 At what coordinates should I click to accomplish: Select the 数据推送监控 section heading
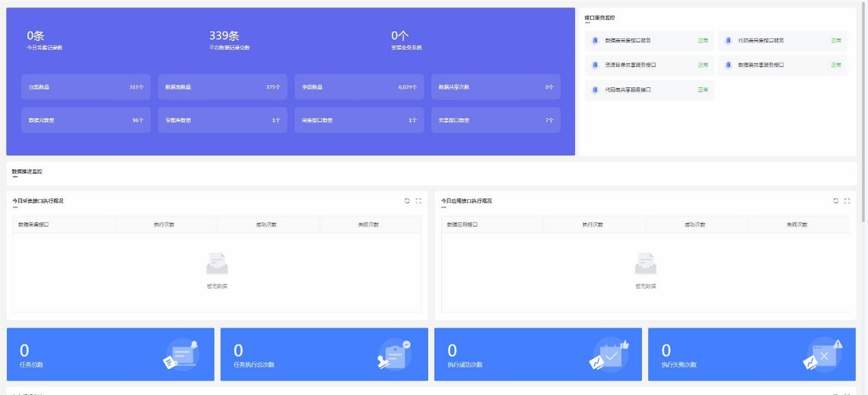[x=27, y=172]
